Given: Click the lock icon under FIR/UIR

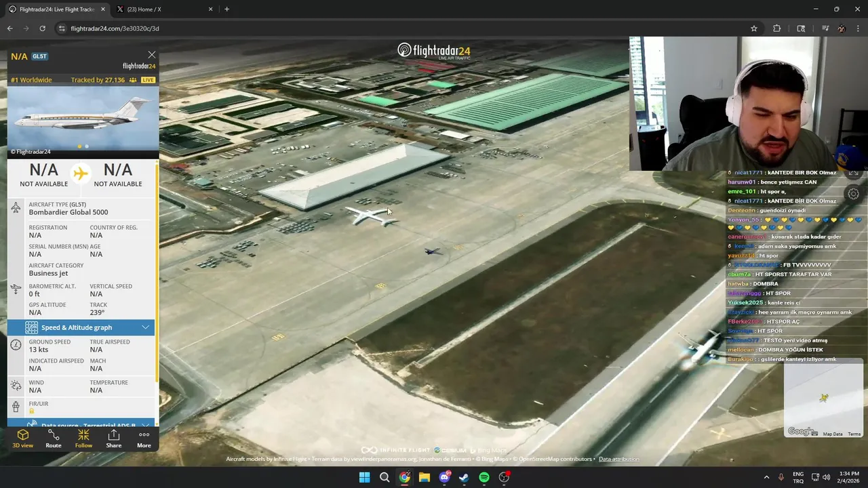Looking at the screenshot, I should [x=31, y=411].
